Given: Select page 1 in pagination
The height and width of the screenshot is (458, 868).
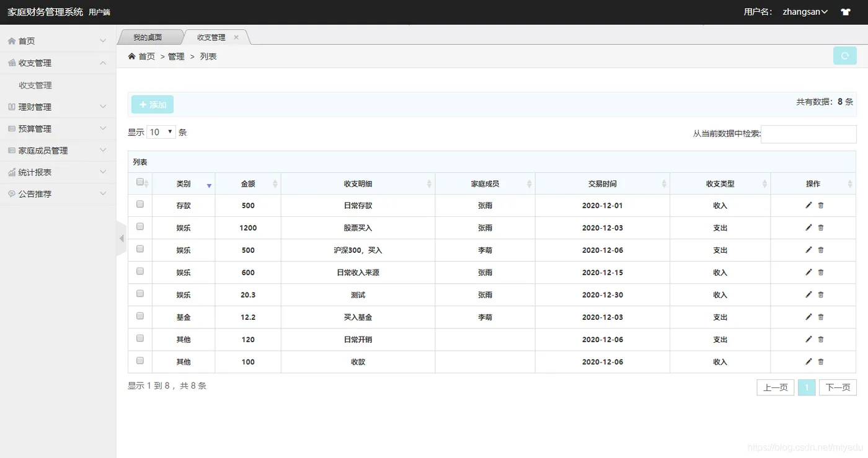Looking at the screenshot, I should pyautogui.click(x=807, y=387).
